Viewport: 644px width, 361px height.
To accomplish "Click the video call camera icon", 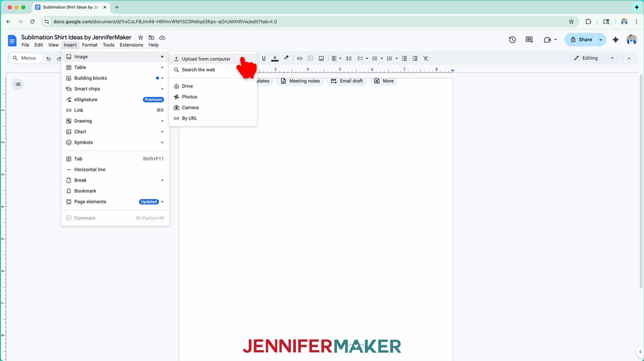I will pos(547,40).
